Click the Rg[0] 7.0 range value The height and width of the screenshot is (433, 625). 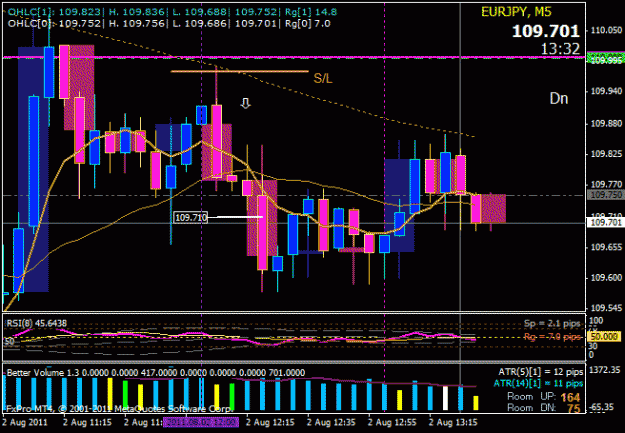click(308, 24)
